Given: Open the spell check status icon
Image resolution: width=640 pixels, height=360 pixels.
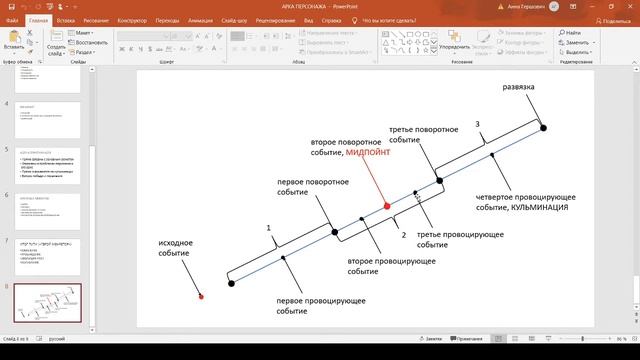Looking at the screenshot, I should click(x=39, y=339).
